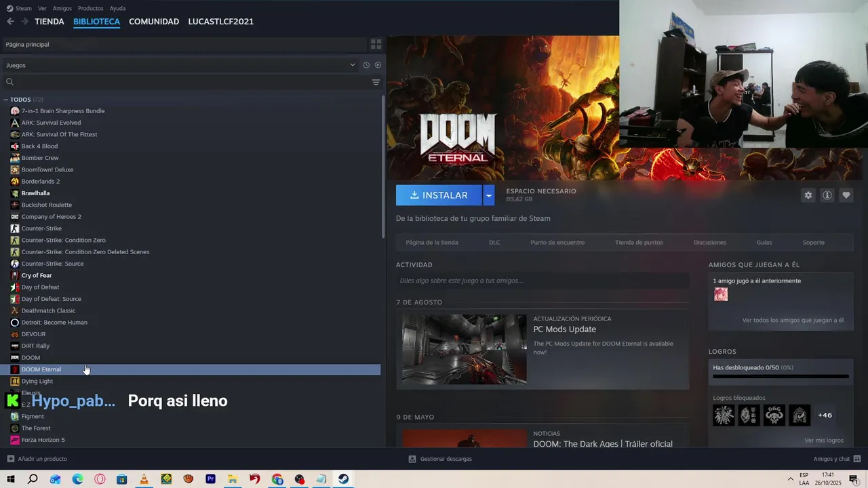The height and width of the screenshot is (488, 868).
Task: Open game settings gear icon
Action: point(808,195)
